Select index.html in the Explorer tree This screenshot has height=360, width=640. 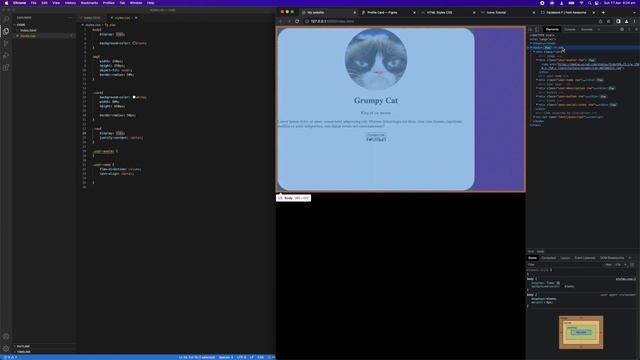pos(28,31)
